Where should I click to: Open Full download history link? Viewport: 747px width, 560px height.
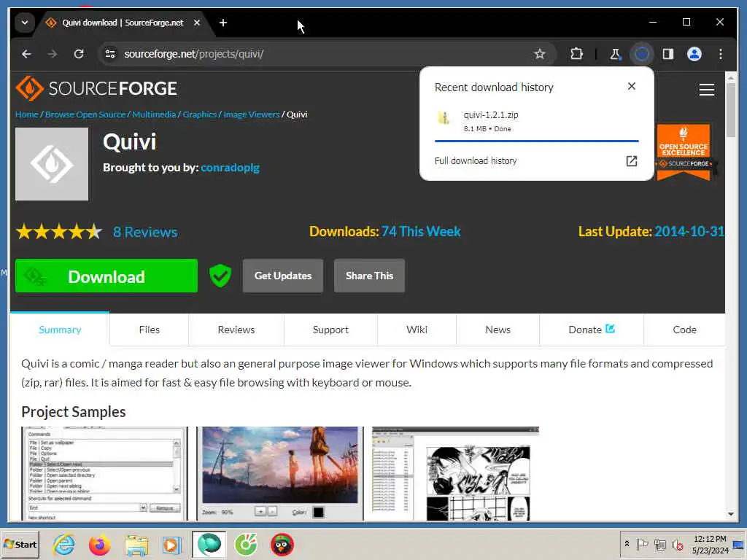click(x=476, y=161)
